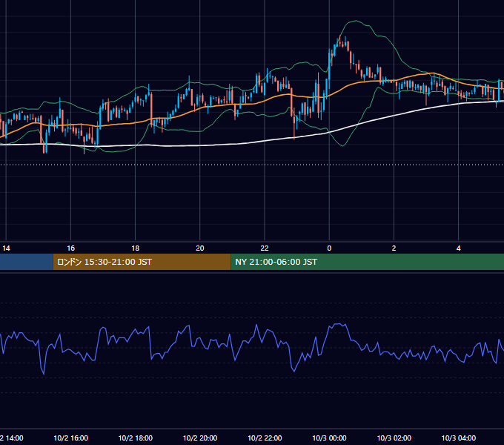504x445 pixels.
Task: Click the 16 hour axis label
Action: [x=70, y=248]
